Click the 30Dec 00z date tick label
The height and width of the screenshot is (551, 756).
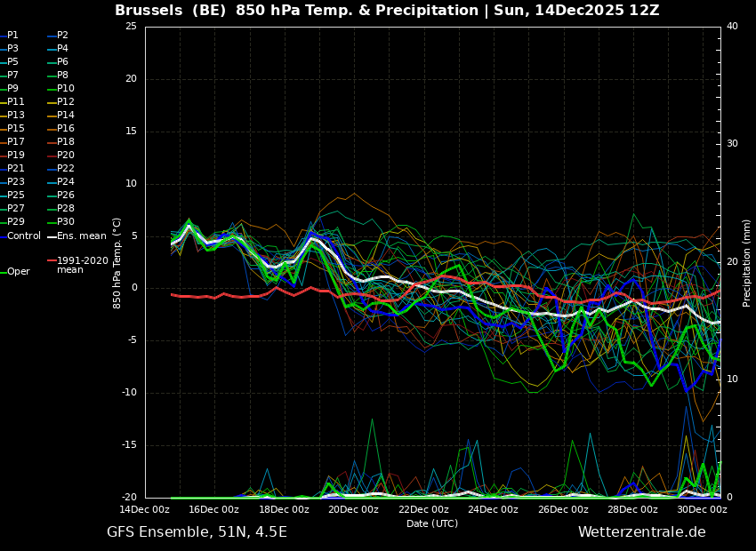coord(703,510)
